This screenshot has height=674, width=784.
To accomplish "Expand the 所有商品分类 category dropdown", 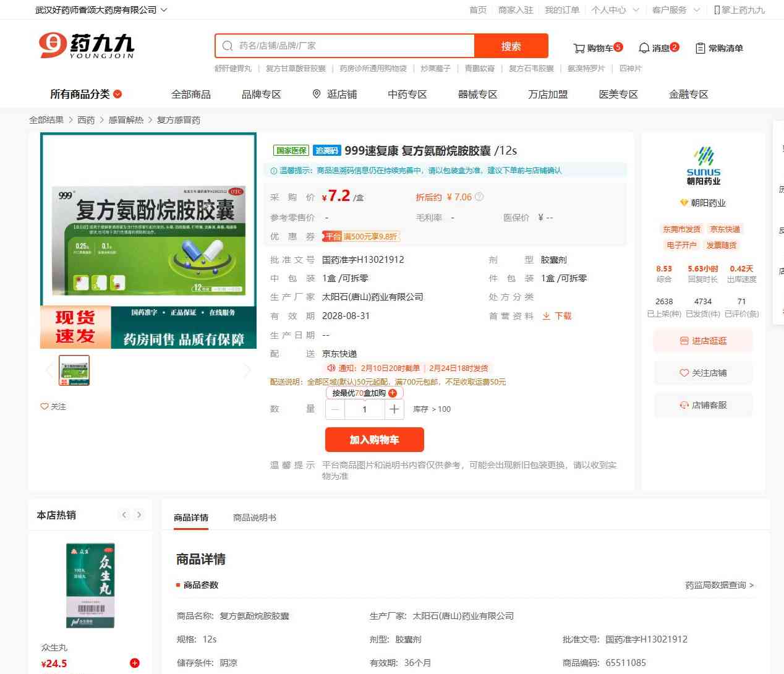I will tap(117, 94).
